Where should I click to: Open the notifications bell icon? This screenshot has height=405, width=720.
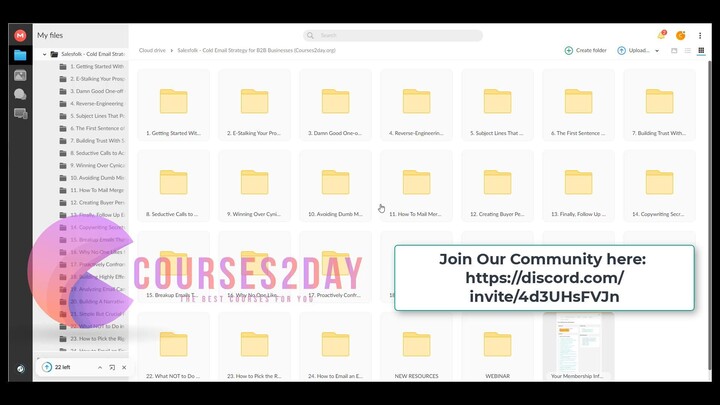(661, 35)
